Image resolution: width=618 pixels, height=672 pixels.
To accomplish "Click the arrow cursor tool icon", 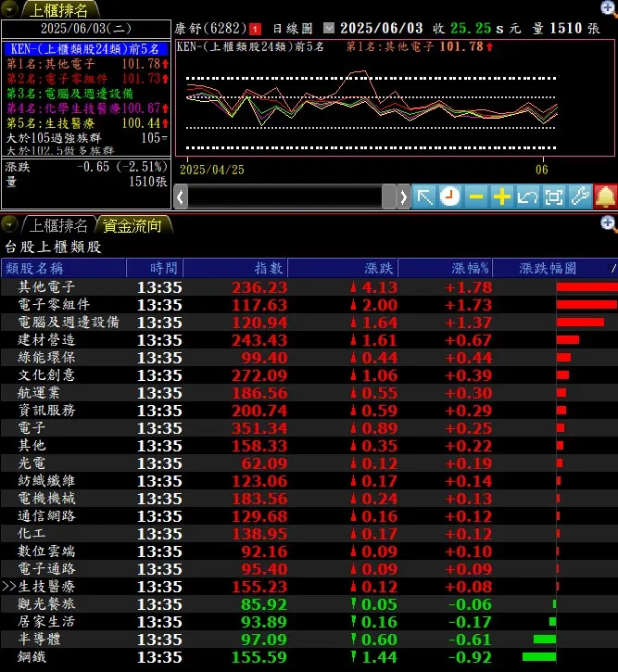I will 424,197.
